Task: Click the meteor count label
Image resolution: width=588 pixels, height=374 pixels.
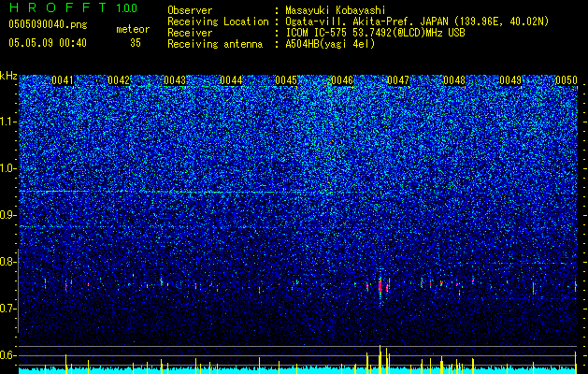Action: (133, 29)
